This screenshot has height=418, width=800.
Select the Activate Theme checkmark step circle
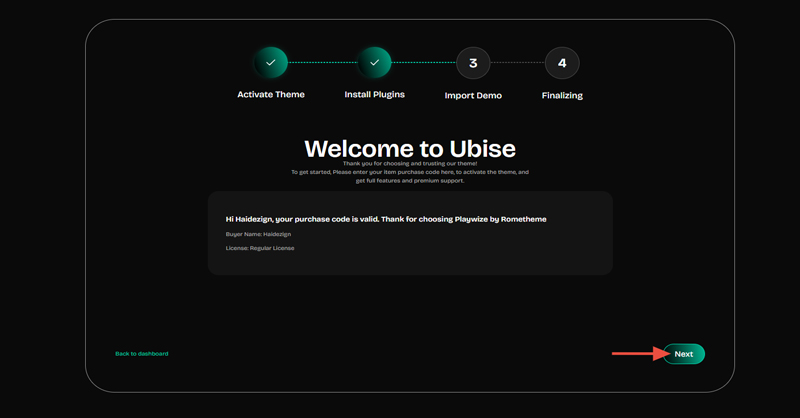(271, 62)
